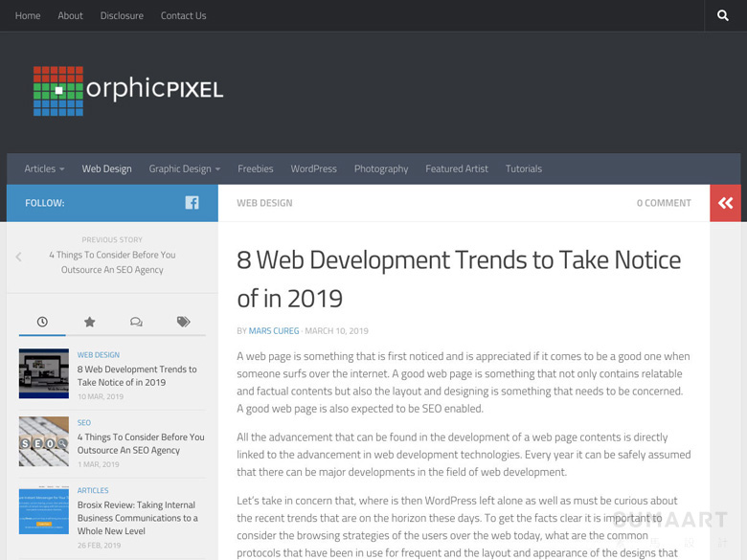Select the popular posts star tab
747x560 pixels.
[x=90, y=322]
